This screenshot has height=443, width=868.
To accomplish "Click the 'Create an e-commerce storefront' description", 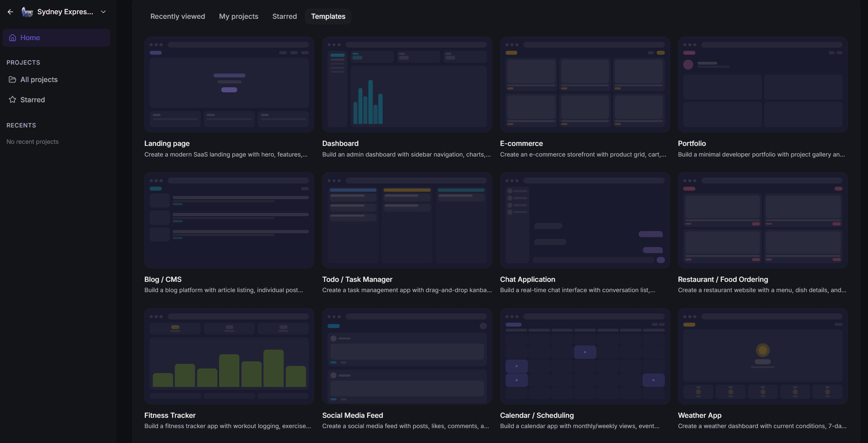I will coord(583,154).
